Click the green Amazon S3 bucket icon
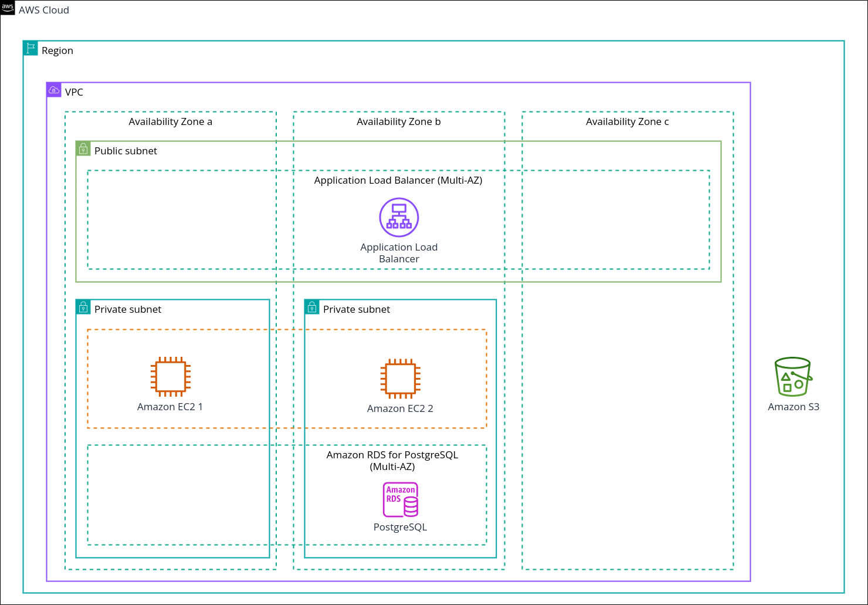 [x=794, y=377]
